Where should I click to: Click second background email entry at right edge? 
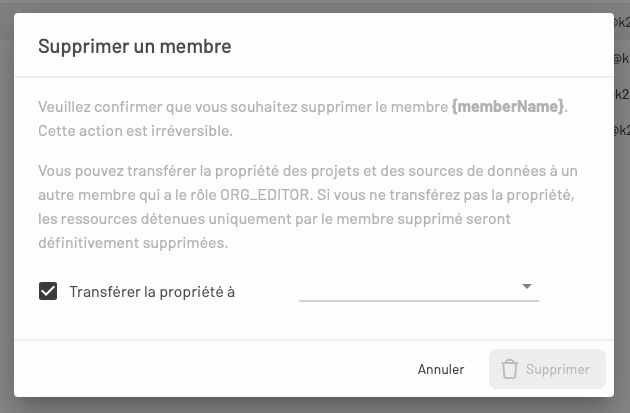click(621, 58)
